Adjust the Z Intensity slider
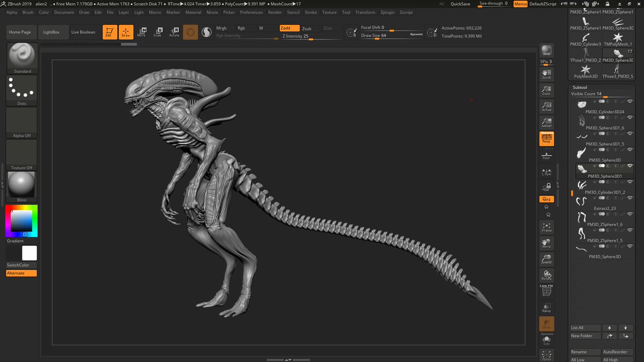Viewport: 644px width, 362px height. pyautogui.click(x=310, y=36)
